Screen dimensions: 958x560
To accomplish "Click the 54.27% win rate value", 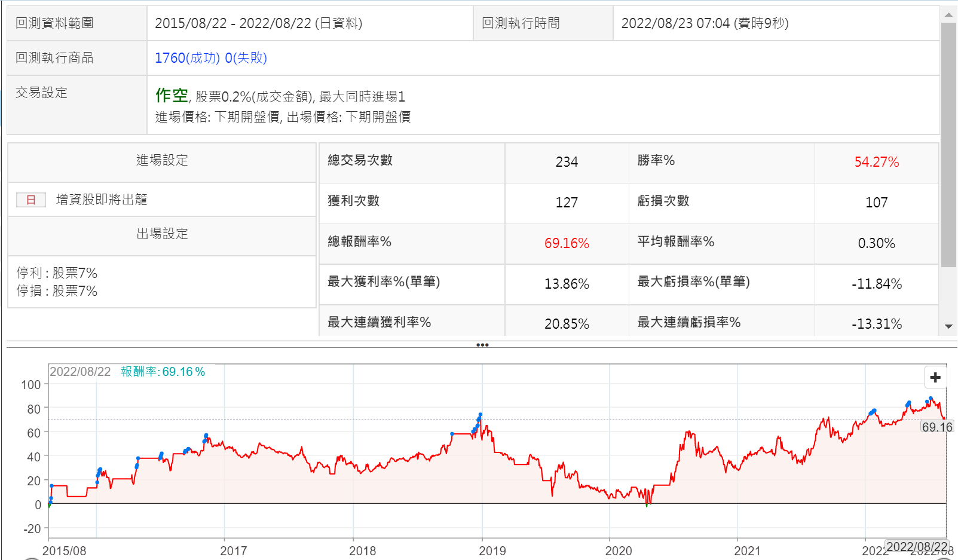I will click(876, 162).
